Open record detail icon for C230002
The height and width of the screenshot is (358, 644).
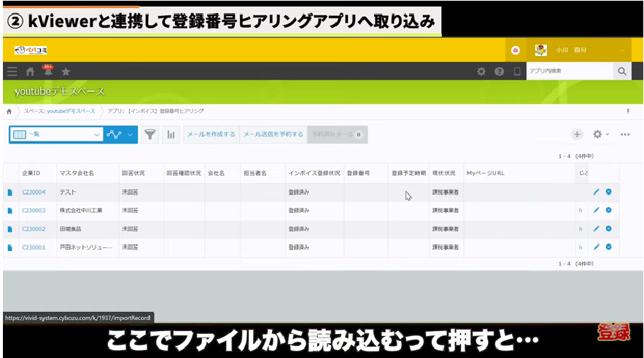[10, 229]
